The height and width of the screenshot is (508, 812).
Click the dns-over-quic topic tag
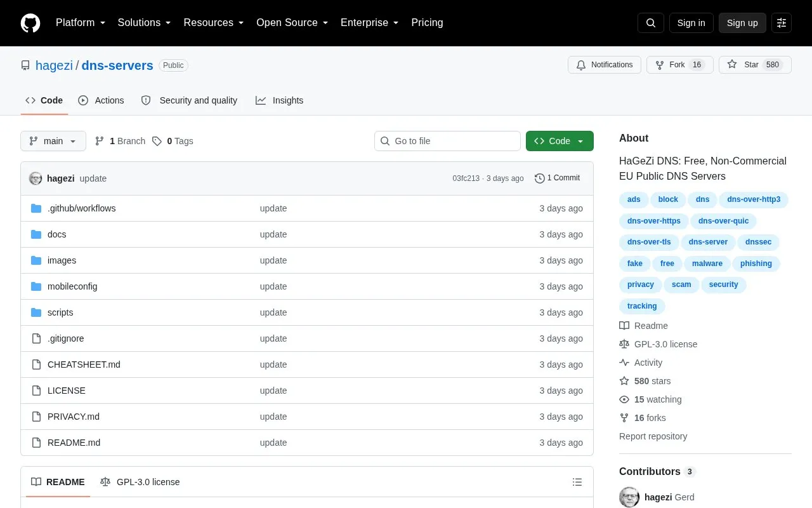[724, 221]
